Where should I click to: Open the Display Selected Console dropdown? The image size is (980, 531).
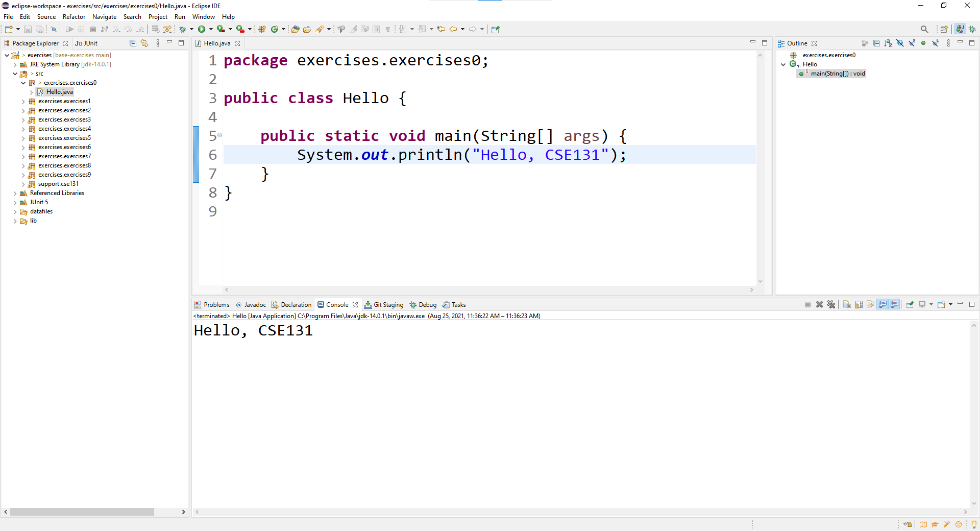click(x=931, y=304)
